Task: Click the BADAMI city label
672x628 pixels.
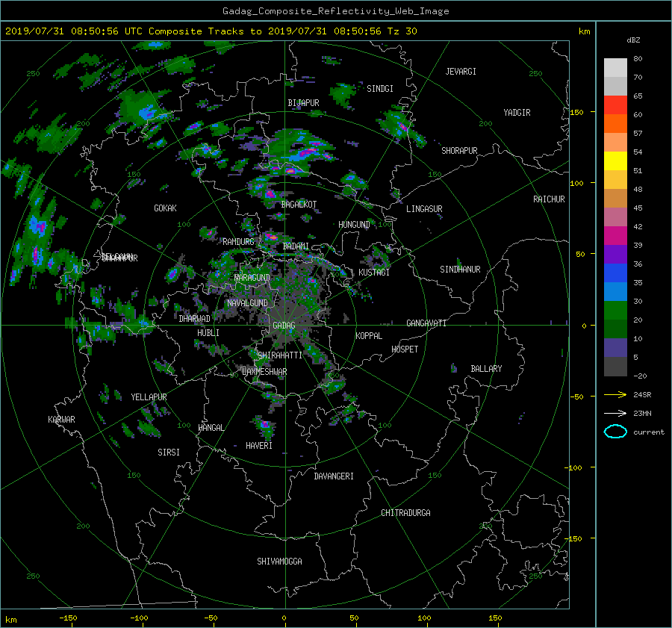Action: tap(296, 246)
